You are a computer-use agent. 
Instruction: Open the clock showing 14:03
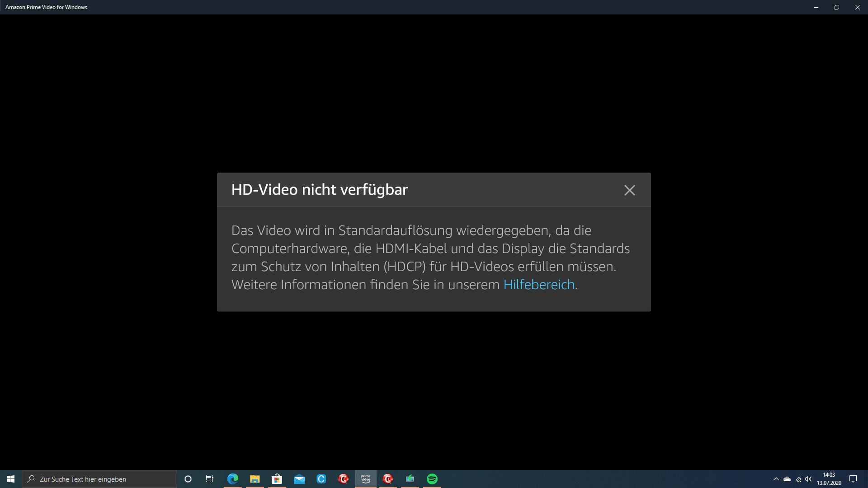tap(829, 479)
